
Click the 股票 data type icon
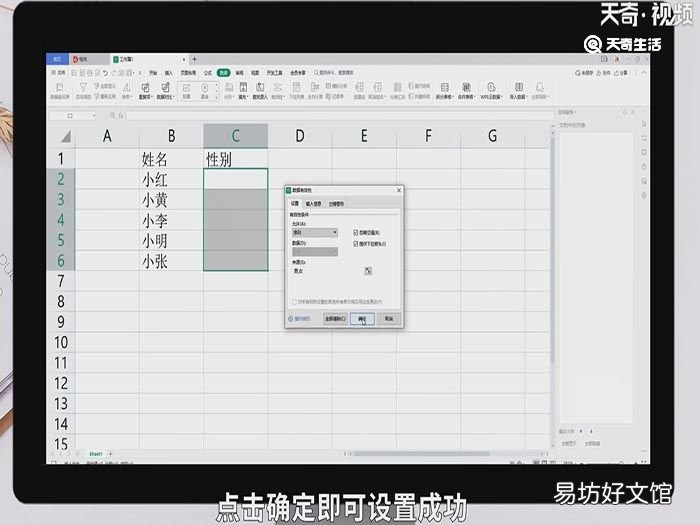[x=187, y=91]
